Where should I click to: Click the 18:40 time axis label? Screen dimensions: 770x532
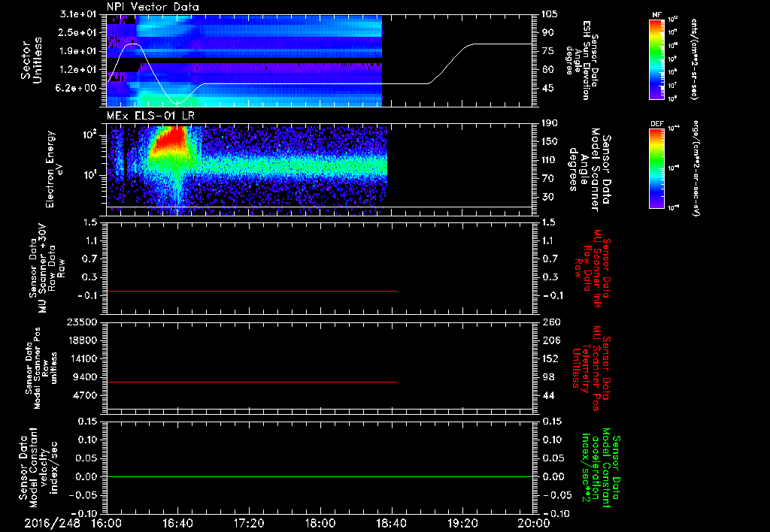[x=391, y=523]
